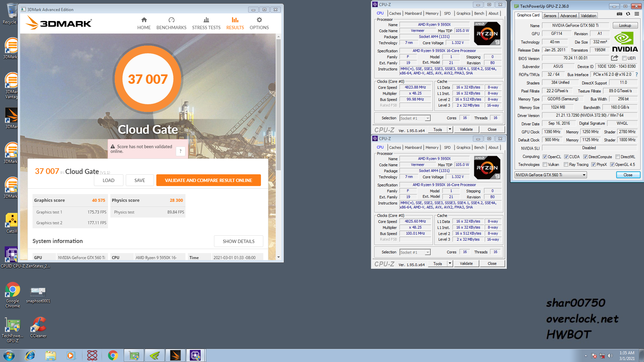Toggle the CUDA checkbox
This screenshot has height=362, width=644.
pos(566,157)
